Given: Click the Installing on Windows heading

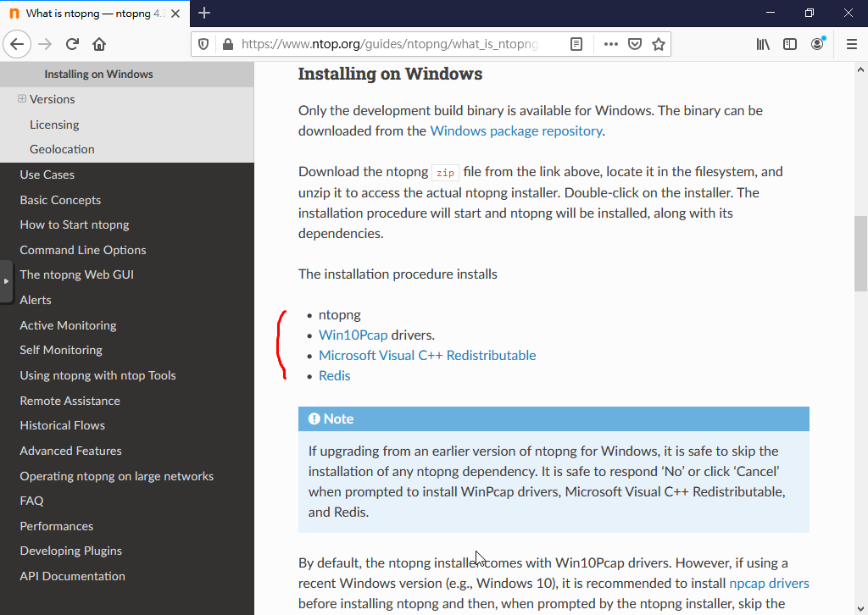Looking at the screenshot, I should coord(390,74).
